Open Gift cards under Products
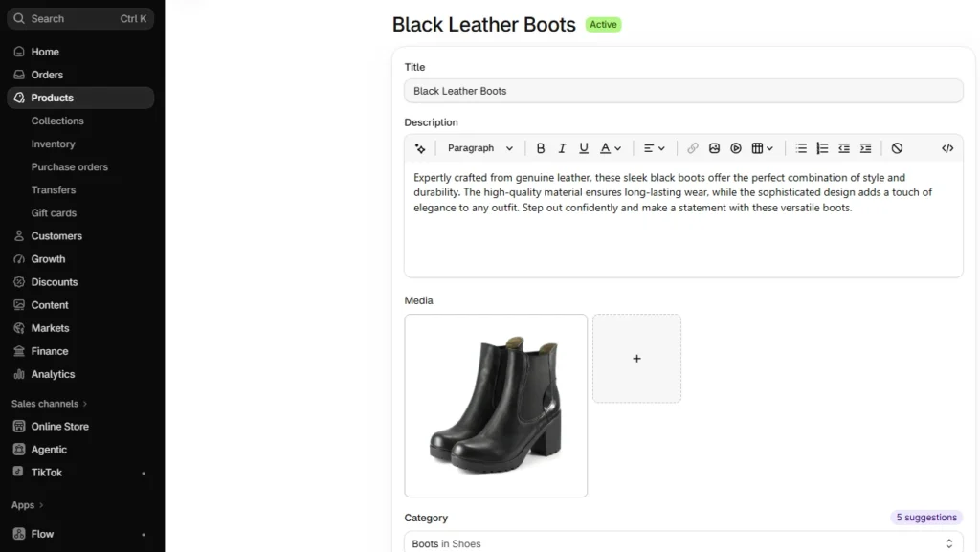This screenshot has height=552, width=980. 54,213
